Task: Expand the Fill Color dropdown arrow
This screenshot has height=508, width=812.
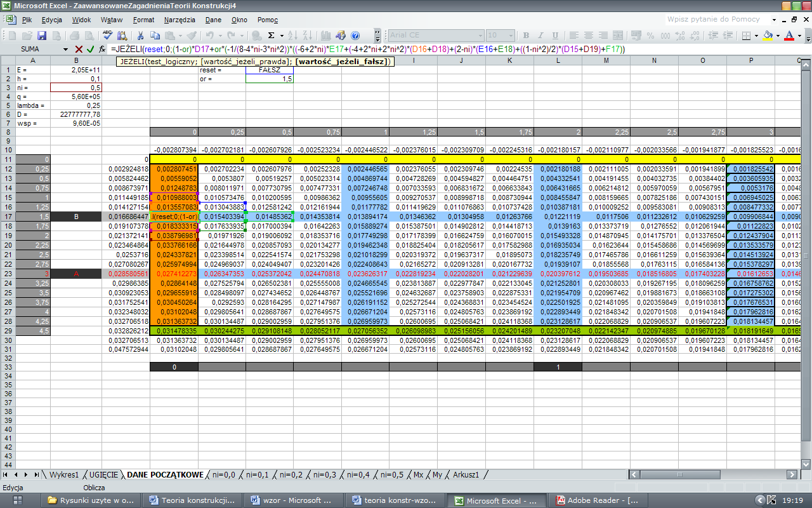Action: [x=778, y=36]
